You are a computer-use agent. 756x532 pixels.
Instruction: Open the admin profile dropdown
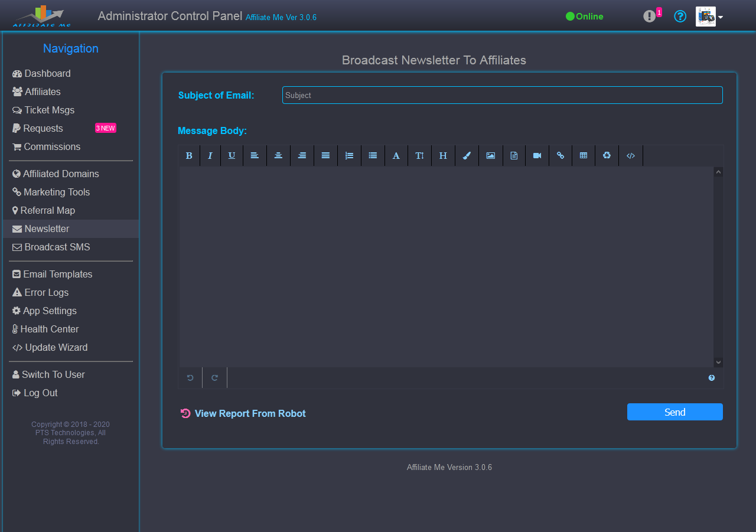tap(709, 17)
